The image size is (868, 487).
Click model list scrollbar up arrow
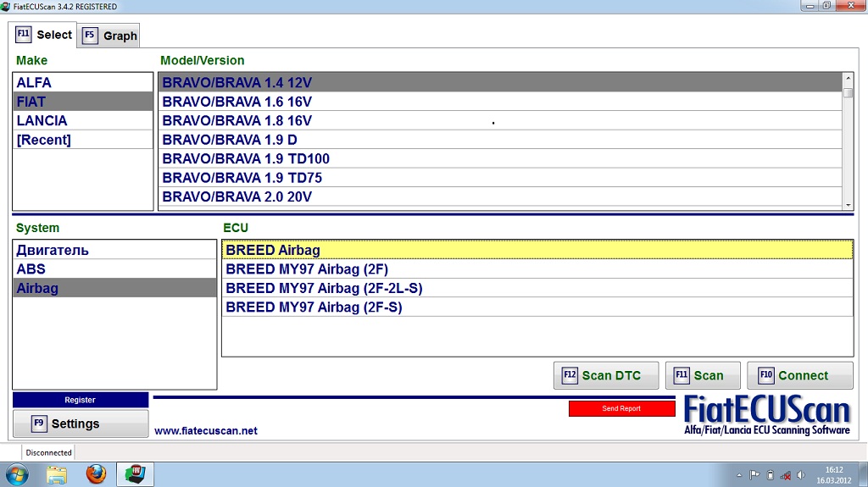point(848,78)
